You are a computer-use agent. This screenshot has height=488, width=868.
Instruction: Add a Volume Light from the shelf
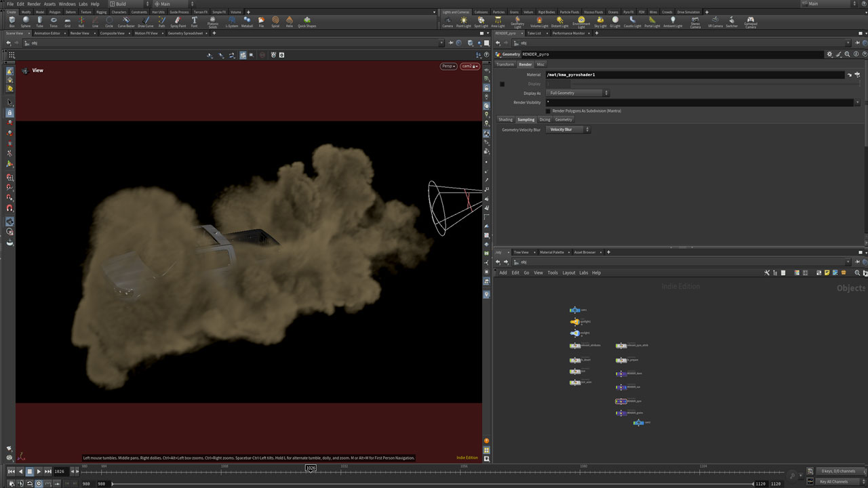point(539,22)
